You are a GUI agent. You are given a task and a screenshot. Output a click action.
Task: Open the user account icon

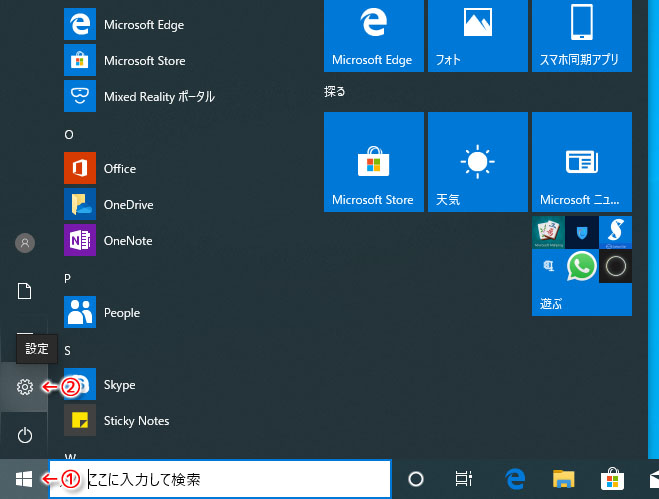[25, 243]
